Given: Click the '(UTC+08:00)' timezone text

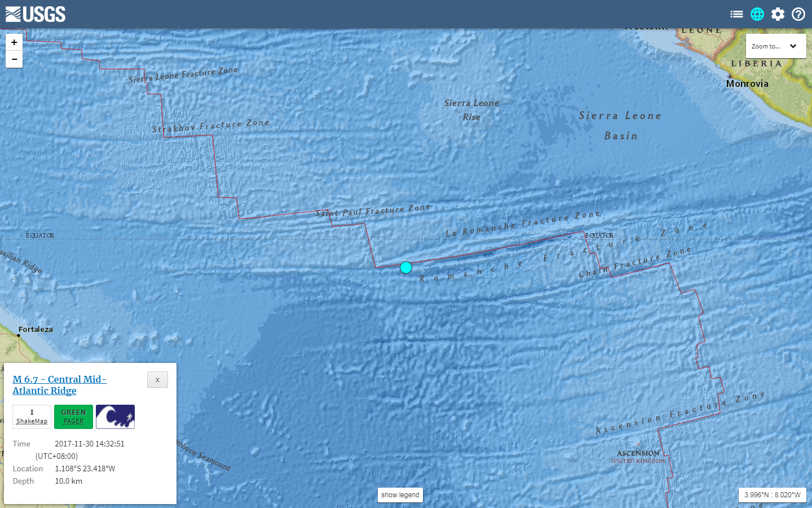Looking at the screenshot, I should (x=56, y=456).
